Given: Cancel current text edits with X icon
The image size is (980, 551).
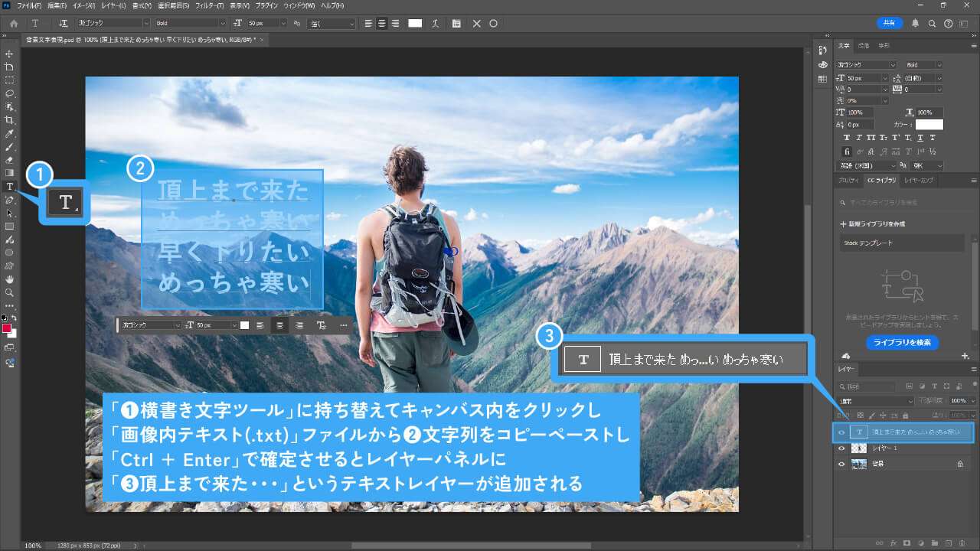Looking at the screenshot, I should (x=476, y=24).
